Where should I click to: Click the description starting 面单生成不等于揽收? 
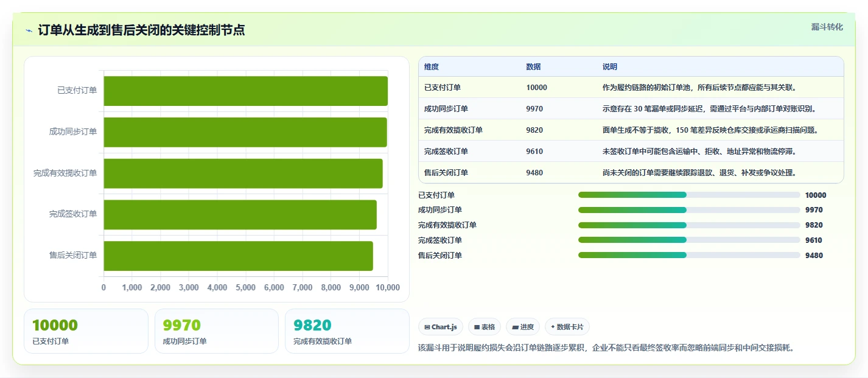710,130
